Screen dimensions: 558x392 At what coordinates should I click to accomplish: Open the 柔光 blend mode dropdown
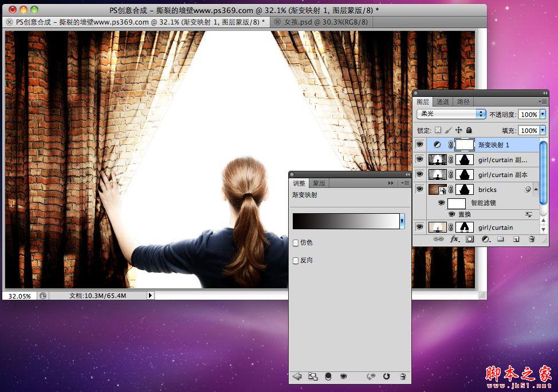[451, 114]
